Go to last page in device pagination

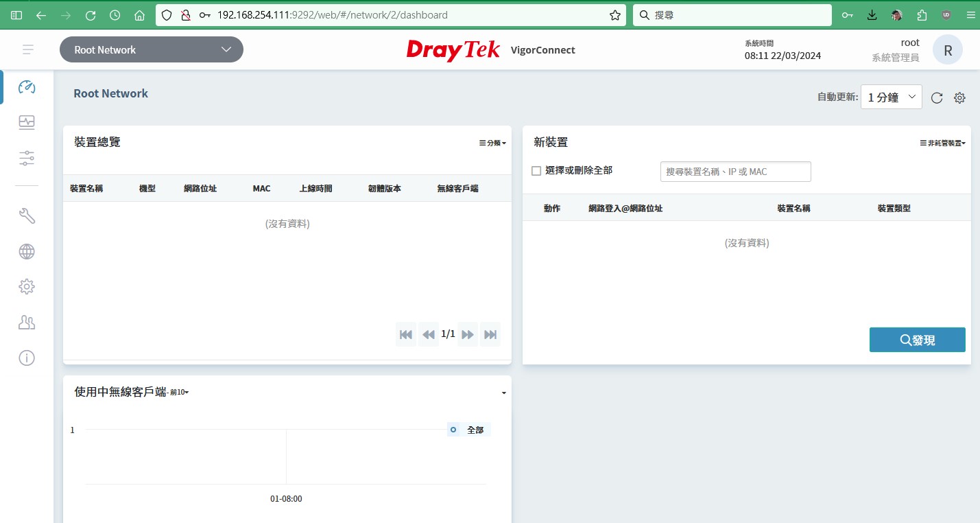click(490, 334)
